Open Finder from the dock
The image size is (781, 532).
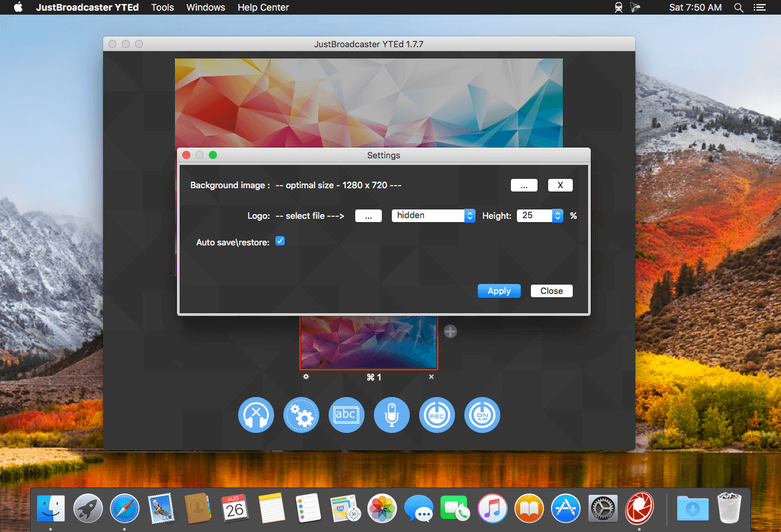click(x=51, y=509)
